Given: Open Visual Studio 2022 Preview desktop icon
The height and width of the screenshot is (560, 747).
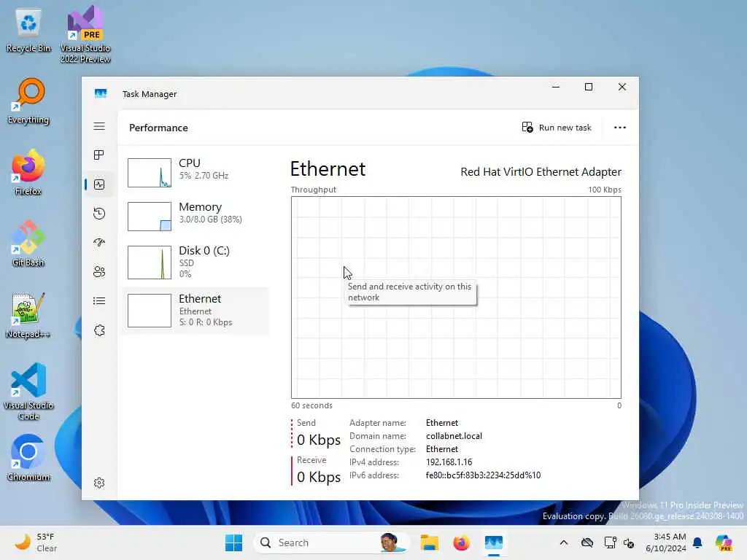Looking at the screenshot, I should click(85, 34).
